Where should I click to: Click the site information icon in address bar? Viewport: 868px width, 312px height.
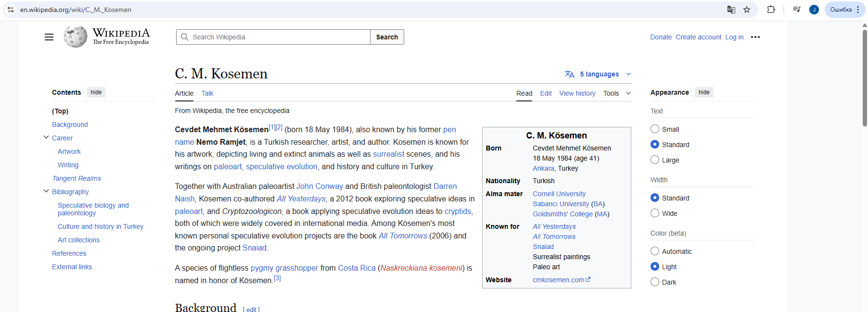click(11, 10)
